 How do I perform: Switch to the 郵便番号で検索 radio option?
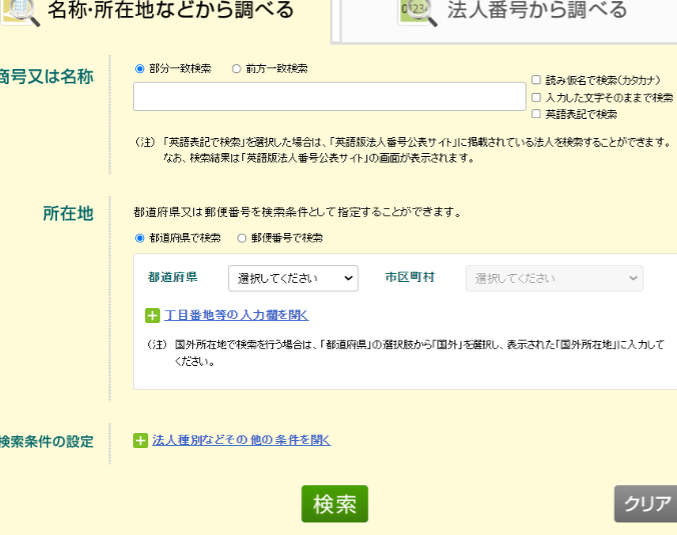click(x=242, y=238)
